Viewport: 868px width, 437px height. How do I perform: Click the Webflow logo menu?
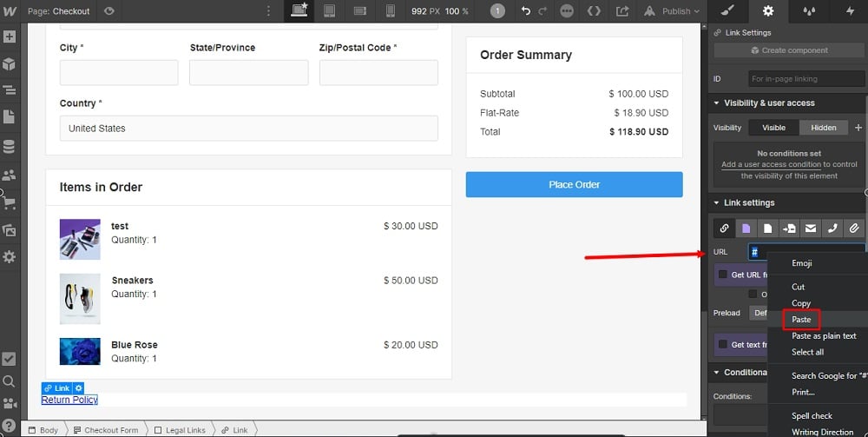10,11
